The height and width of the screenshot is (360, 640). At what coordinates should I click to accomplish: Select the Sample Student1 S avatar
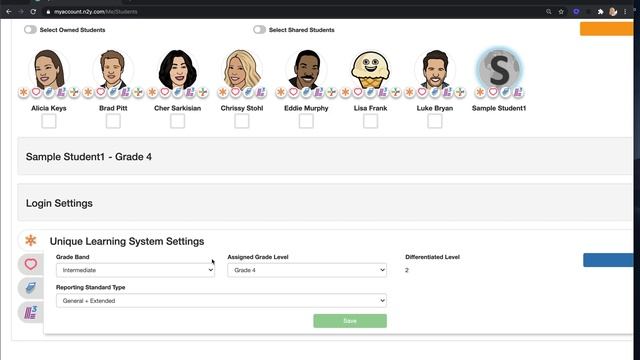499,69
